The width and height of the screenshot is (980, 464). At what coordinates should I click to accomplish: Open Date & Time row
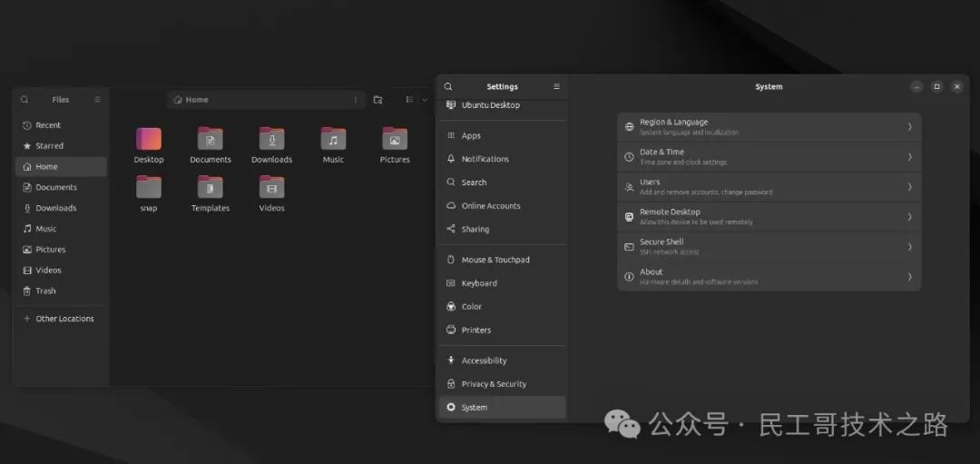(x=769, y=157)
